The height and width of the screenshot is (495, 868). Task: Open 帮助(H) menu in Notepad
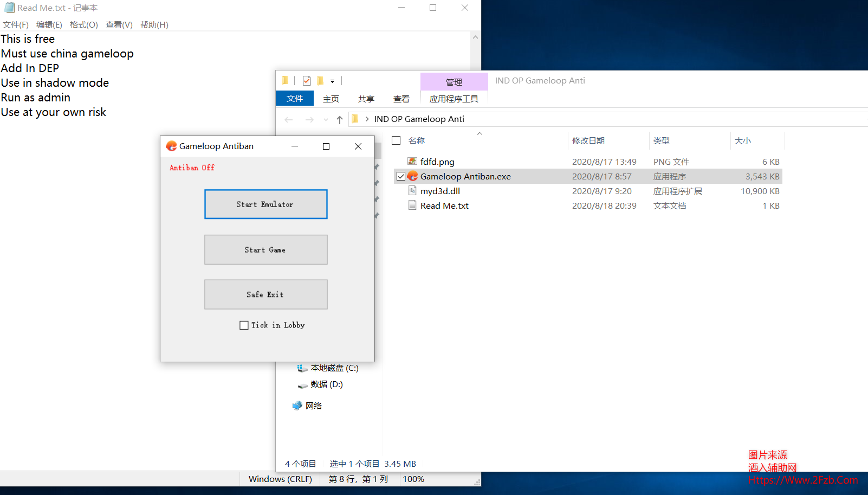[154, 25]
